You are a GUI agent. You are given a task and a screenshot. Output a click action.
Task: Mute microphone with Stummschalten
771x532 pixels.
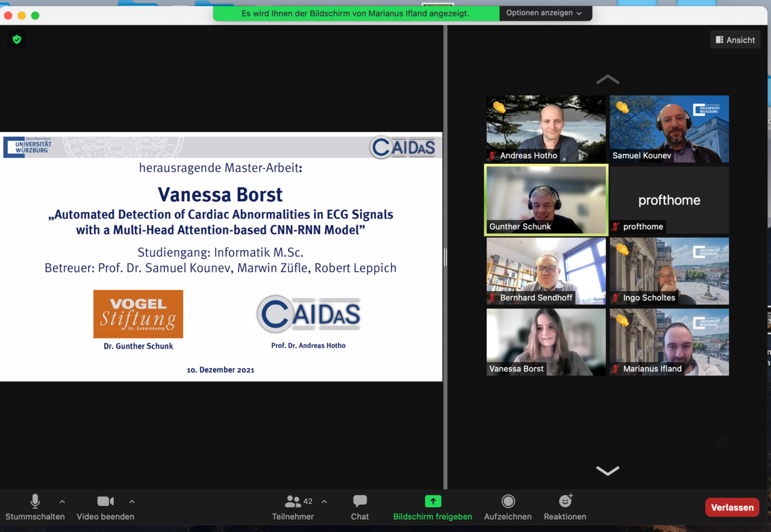[35, 507]
